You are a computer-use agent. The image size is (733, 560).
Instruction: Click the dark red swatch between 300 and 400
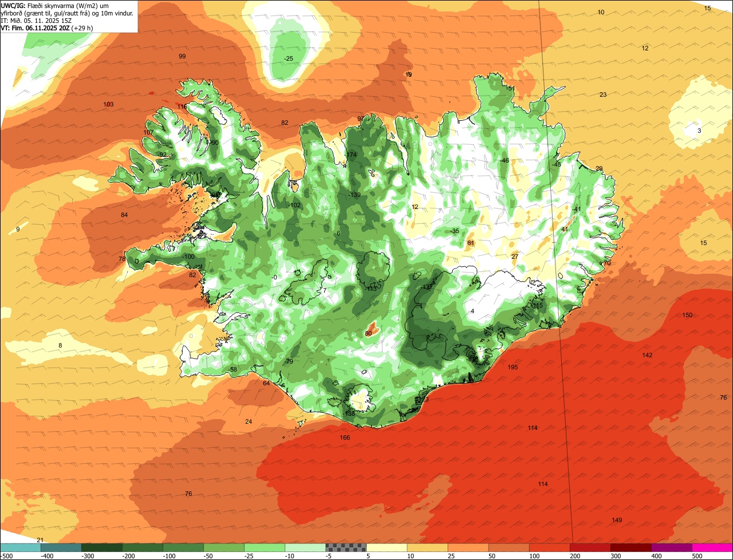click(630, 547)
